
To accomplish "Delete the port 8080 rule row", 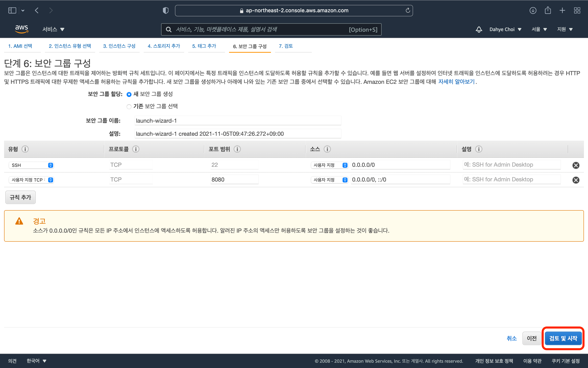I will [x=576, y=180].
